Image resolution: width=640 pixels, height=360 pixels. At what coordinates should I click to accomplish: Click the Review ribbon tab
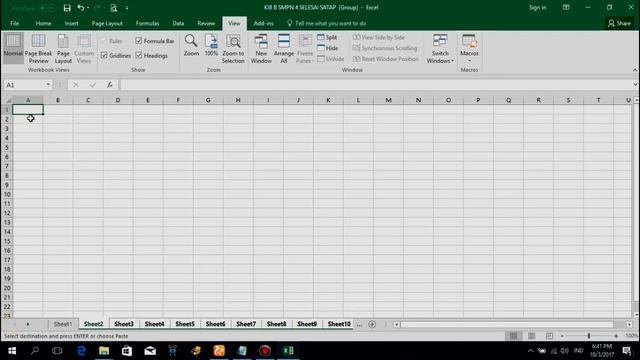[x=206, y=23]
